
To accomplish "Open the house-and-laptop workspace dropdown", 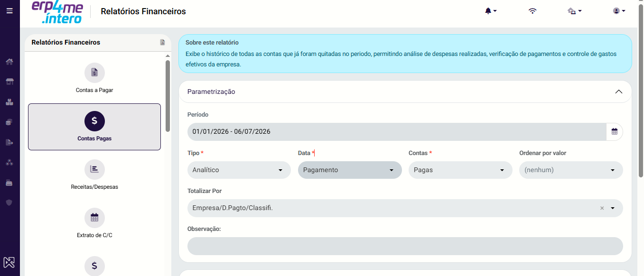I will [575, 11].
